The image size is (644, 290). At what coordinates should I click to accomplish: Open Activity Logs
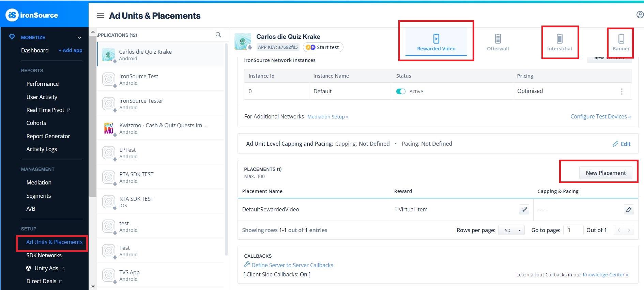point(42,149)
